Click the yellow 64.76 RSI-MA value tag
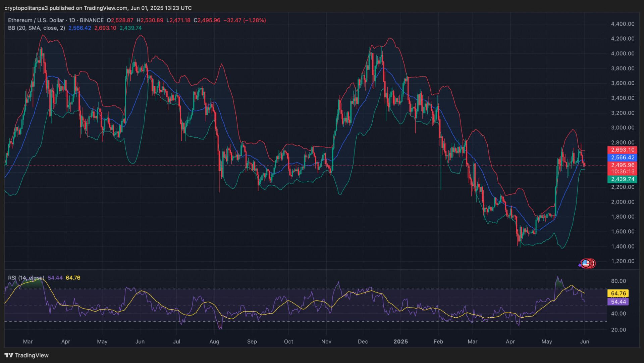The height and width of the screenshot is (363, 644). pos(618,293)
